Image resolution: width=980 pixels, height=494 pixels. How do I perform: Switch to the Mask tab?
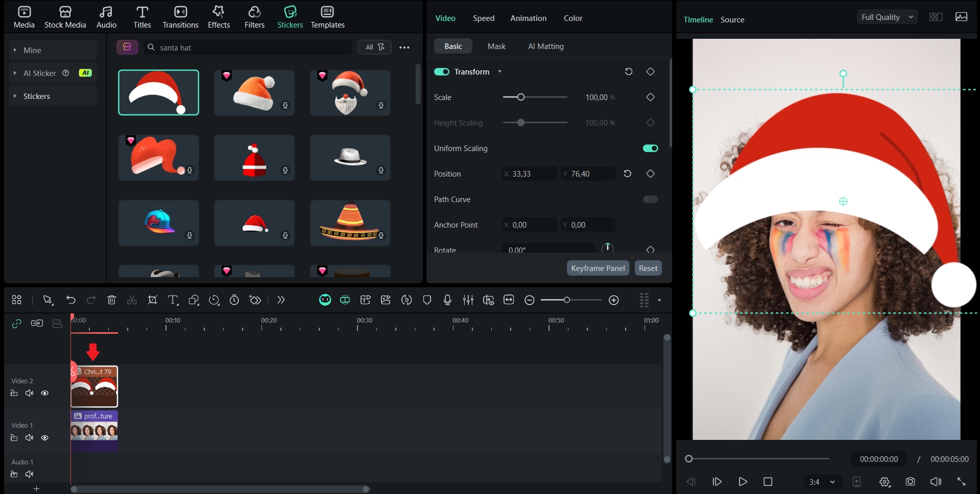coord(496,46)
